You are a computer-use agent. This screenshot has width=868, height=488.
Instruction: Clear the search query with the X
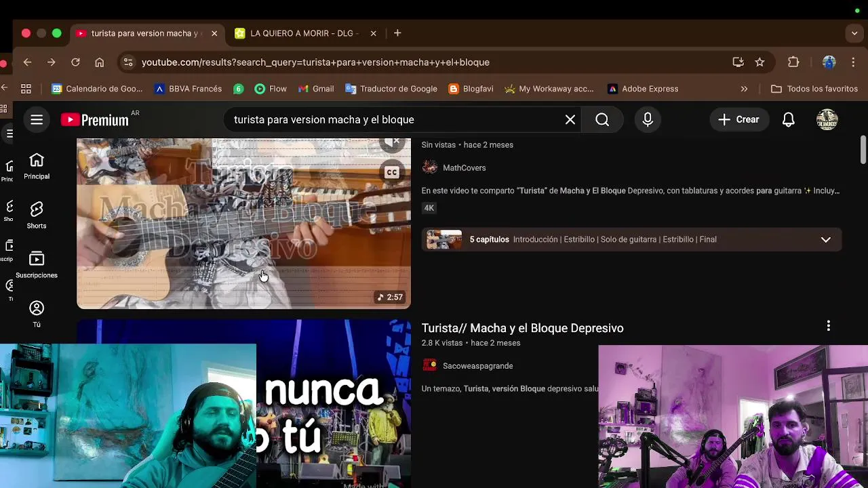[x=570, y=120]
